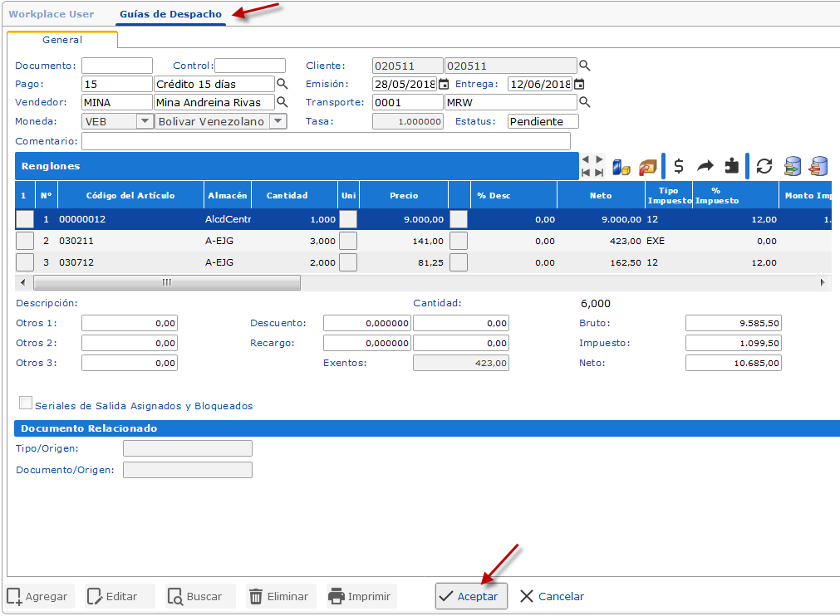Click the puzzle piece icon
The height and width of the screenshot is (616, 840).
coord(731,166)
